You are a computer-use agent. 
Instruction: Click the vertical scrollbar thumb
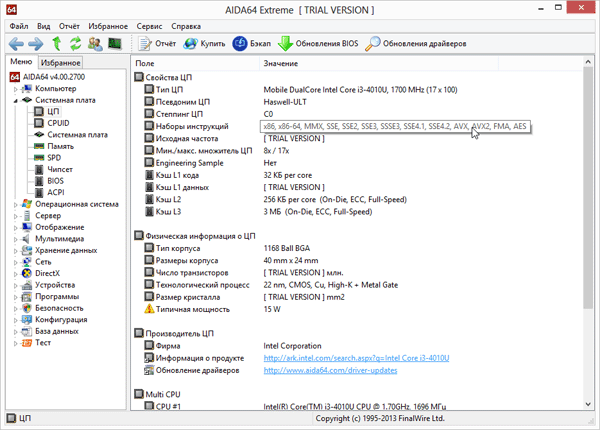[588, 187]
